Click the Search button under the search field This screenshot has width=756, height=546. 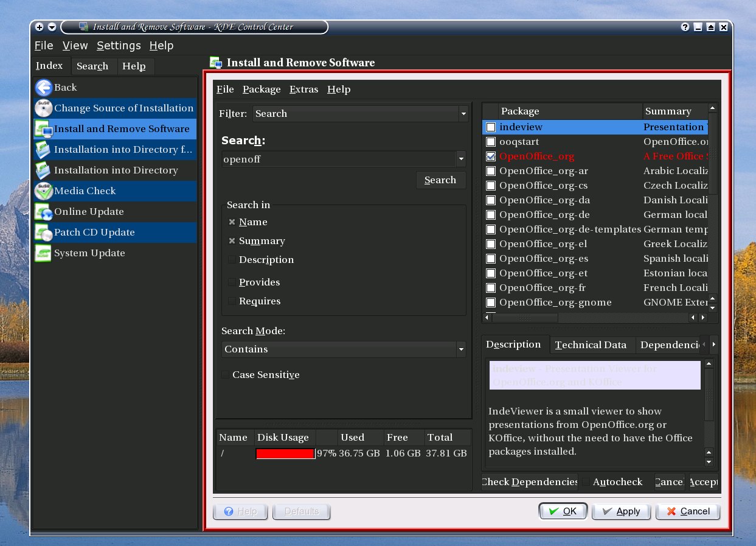coord(440,180)
